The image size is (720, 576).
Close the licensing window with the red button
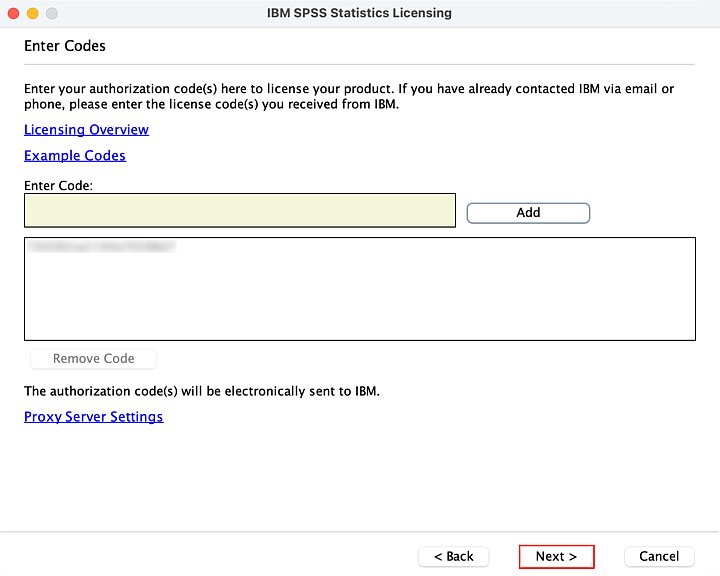(13, 13)
